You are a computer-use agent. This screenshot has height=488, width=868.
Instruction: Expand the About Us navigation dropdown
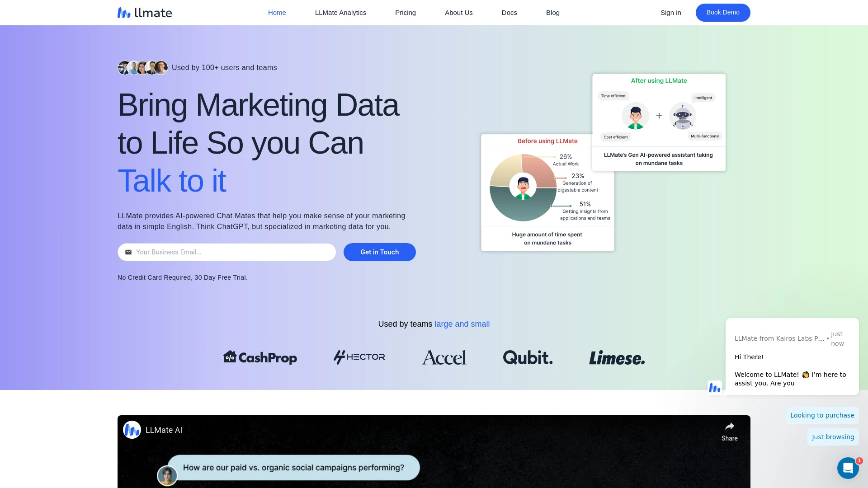[458, 13]
